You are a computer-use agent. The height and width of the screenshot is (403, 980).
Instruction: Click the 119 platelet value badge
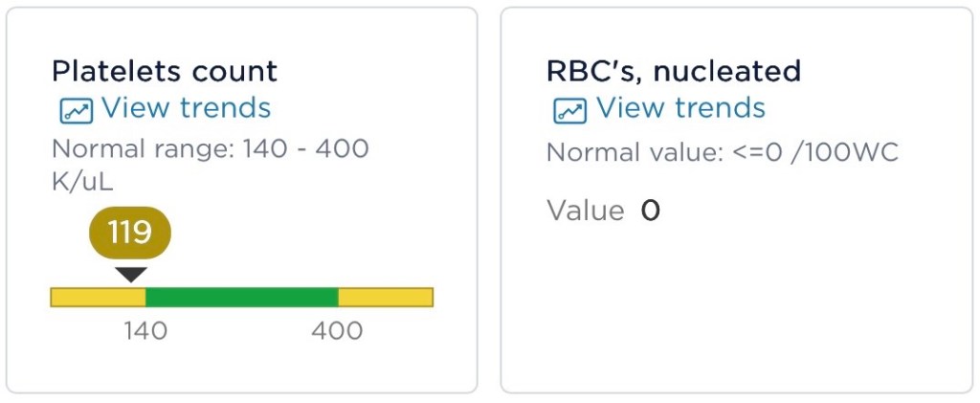pyautogui.click(x=130, y=233)
